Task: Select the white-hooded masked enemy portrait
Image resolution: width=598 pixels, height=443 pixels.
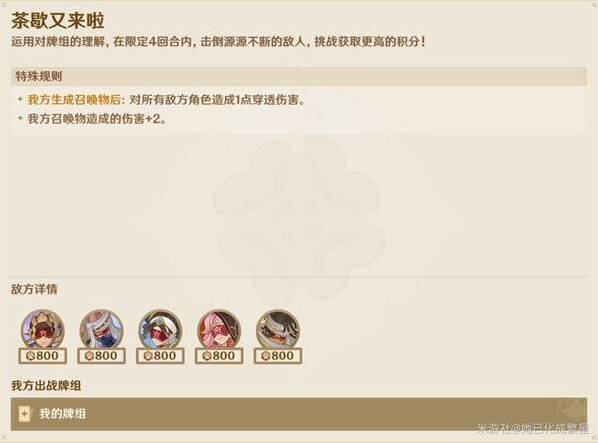Action: [101, 331]
